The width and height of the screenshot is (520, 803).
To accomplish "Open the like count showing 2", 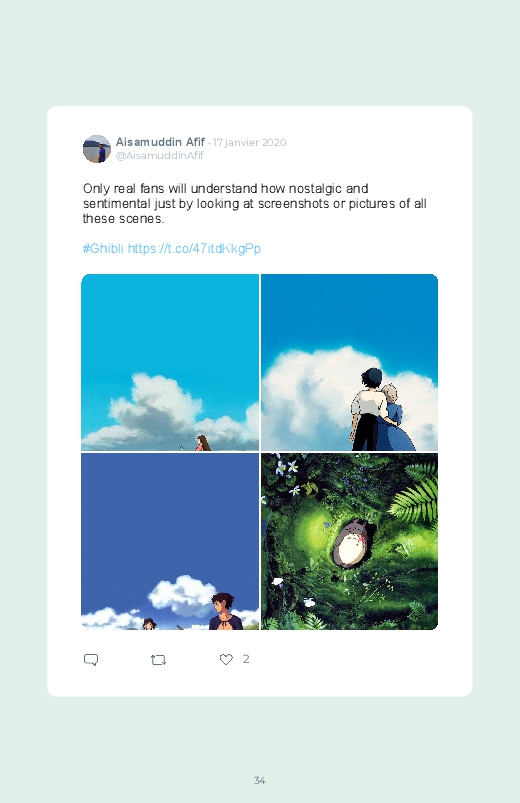I will point(246,659).
